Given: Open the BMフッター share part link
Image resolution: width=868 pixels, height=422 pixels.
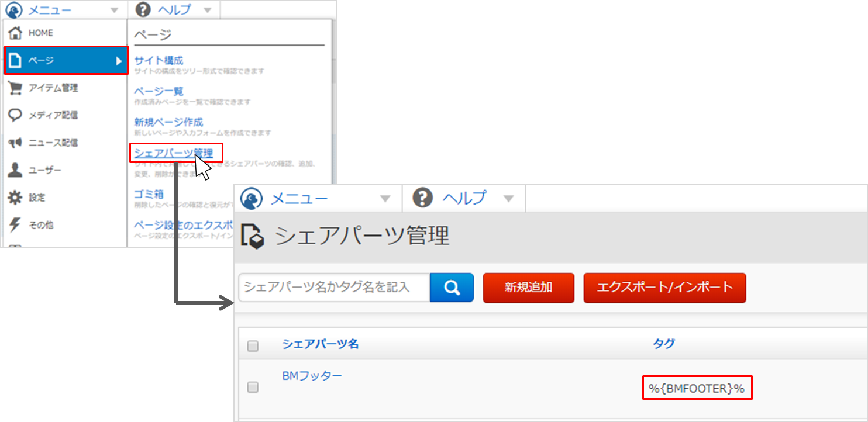Looking at the screenshot, I should coord(312,376).
